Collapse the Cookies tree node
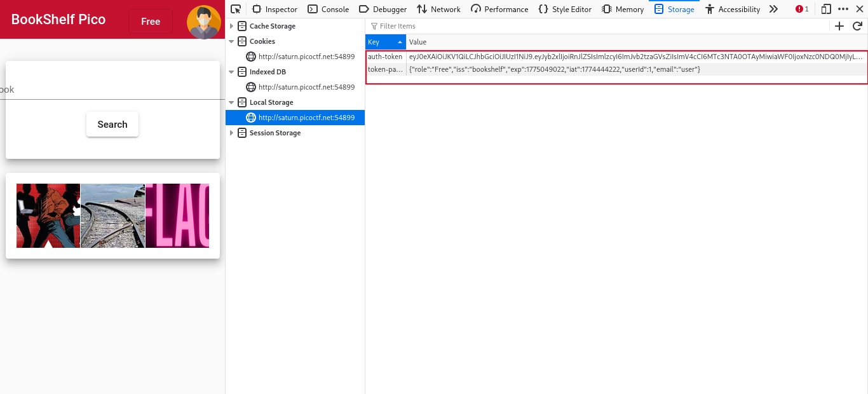868x394 pixels. tap(232, 41)
